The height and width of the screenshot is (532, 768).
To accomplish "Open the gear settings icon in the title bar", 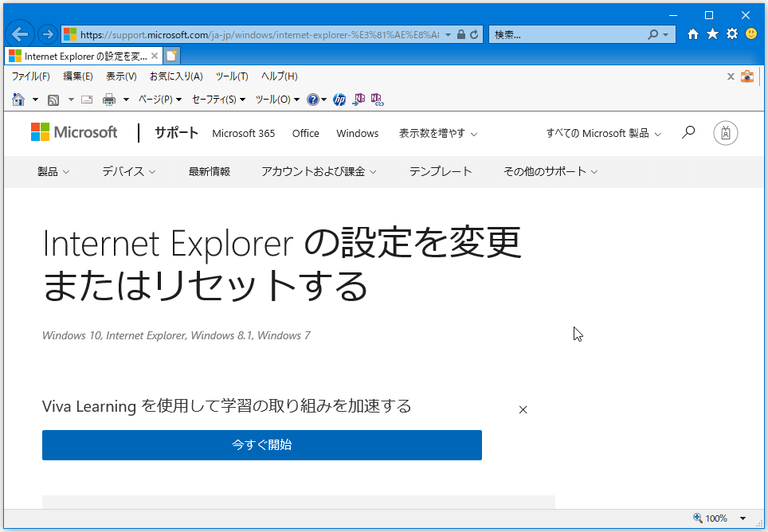I will click(731, 34).
